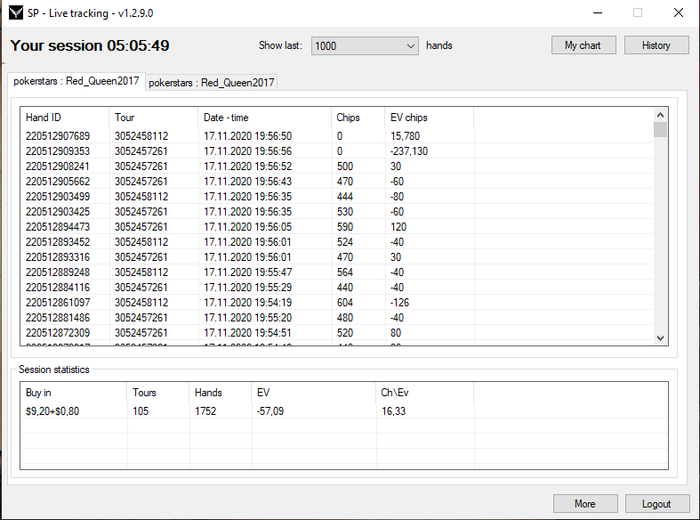Screen dimensions: 700x520
Task: Close the SP Live tracking window
Action: pyautogui.click(x=678, y=13)
